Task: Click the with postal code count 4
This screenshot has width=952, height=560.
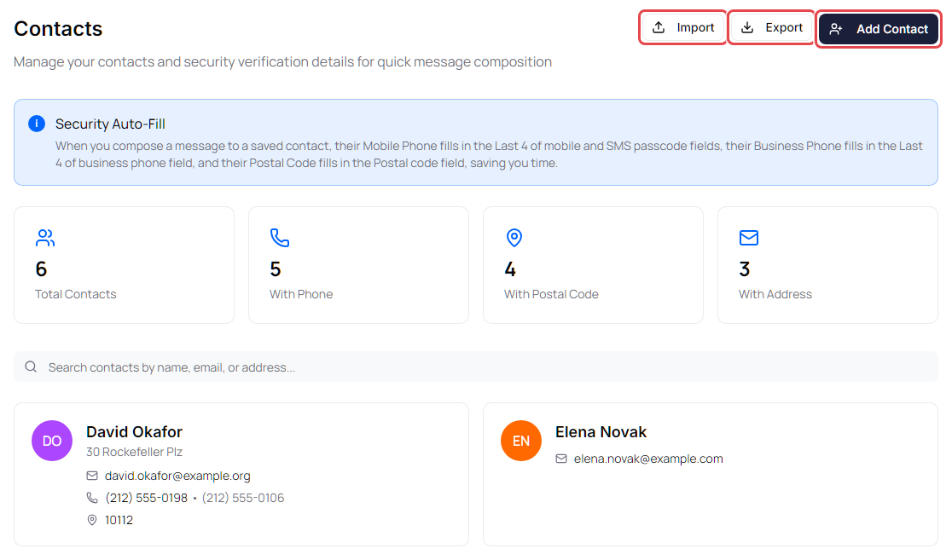Action: click(510, 269)
